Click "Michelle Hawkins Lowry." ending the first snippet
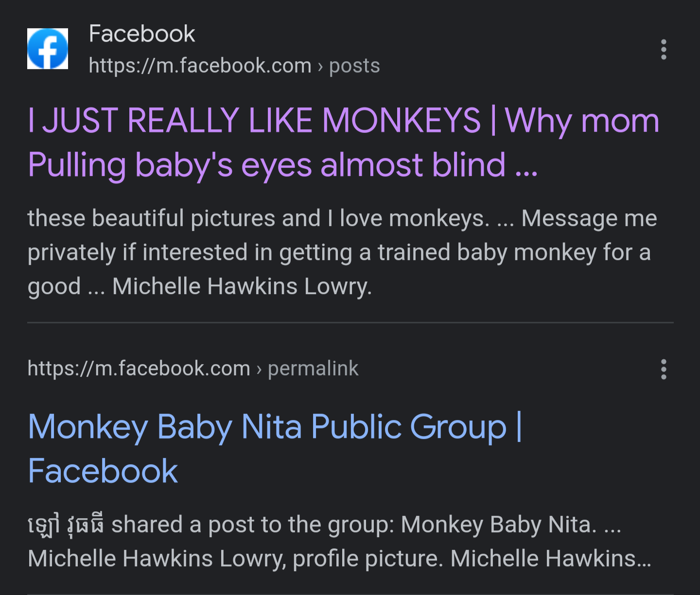 click(242, 286)
